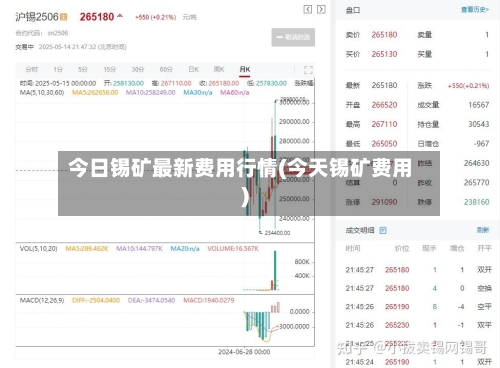Switch to the 分时 chart tab
This screenshot has height=368, width=500.
(x=32, y=69)
